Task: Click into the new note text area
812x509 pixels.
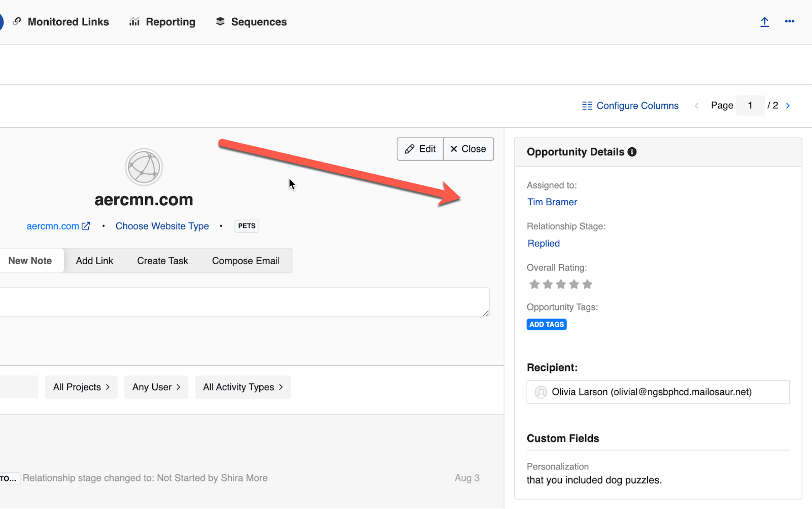Action: (244, 302)
